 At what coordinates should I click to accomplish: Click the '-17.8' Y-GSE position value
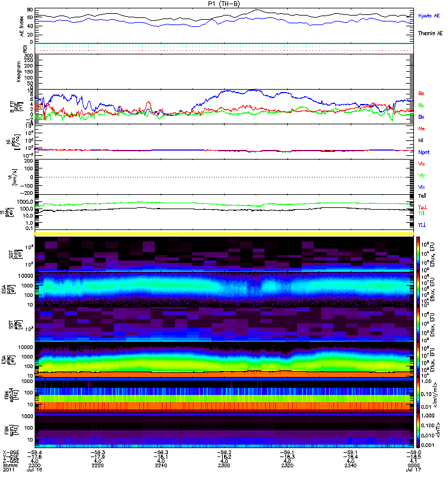35,456
